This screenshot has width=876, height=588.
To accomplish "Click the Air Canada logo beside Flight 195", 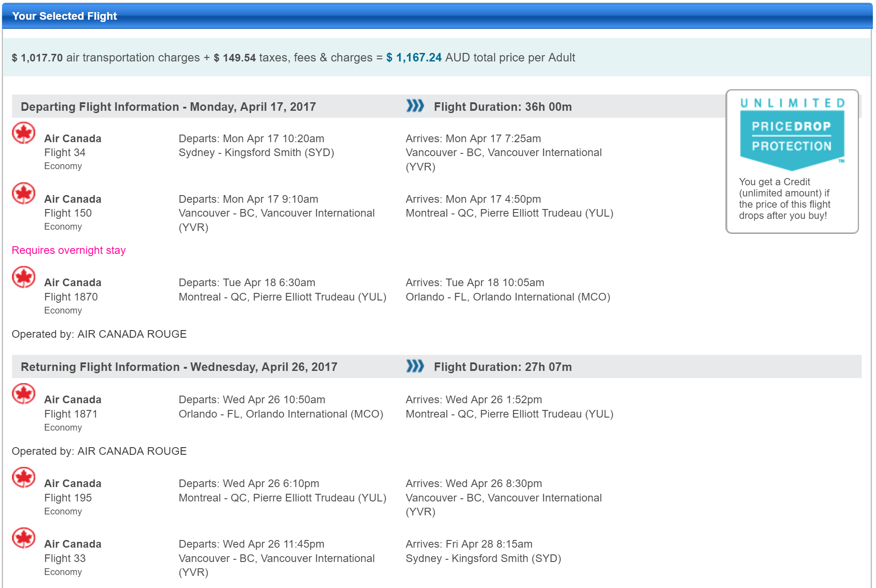I will pyautogui.click(x=23, y=478).
